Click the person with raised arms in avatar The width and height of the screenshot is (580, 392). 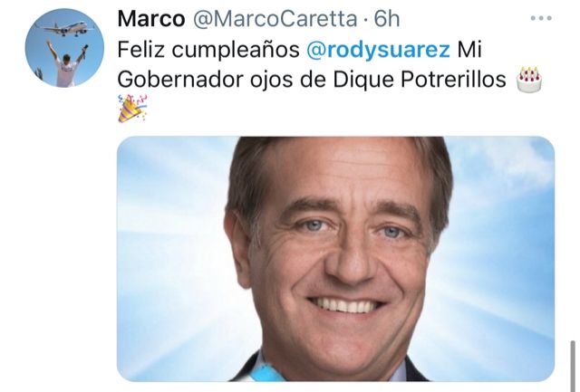point(66,64)
